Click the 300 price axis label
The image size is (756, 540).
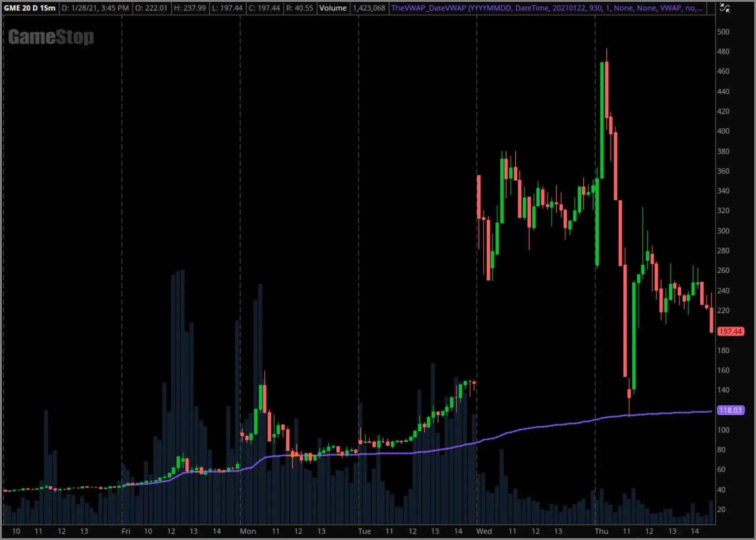pos(723,231)
